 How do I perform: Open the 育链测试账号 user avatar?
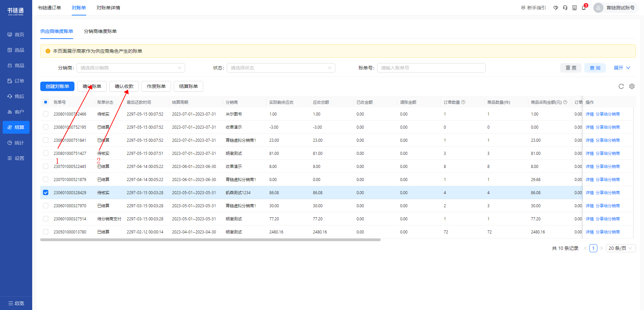[598, 8]
